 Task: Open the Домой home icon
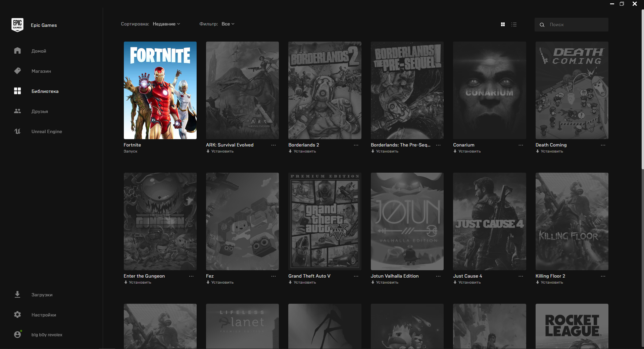click(x=17, y=51)
